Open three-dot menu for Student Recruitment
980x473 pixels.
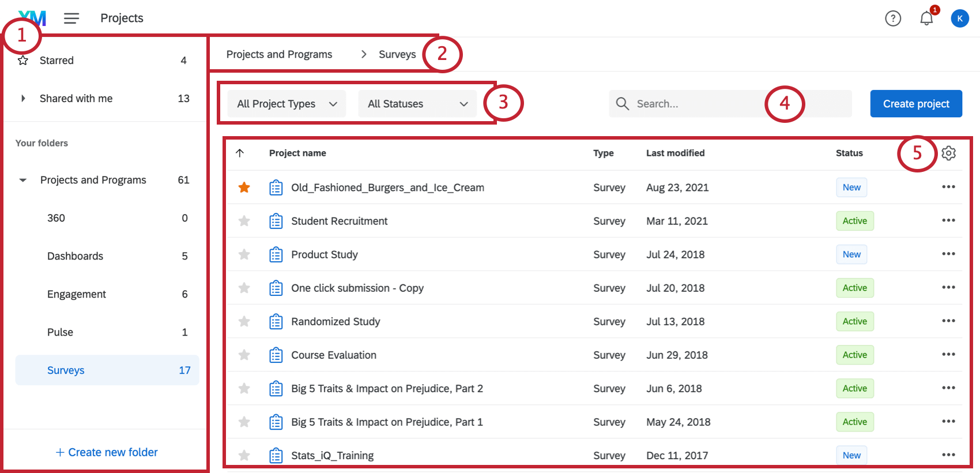tap(948, 220)
